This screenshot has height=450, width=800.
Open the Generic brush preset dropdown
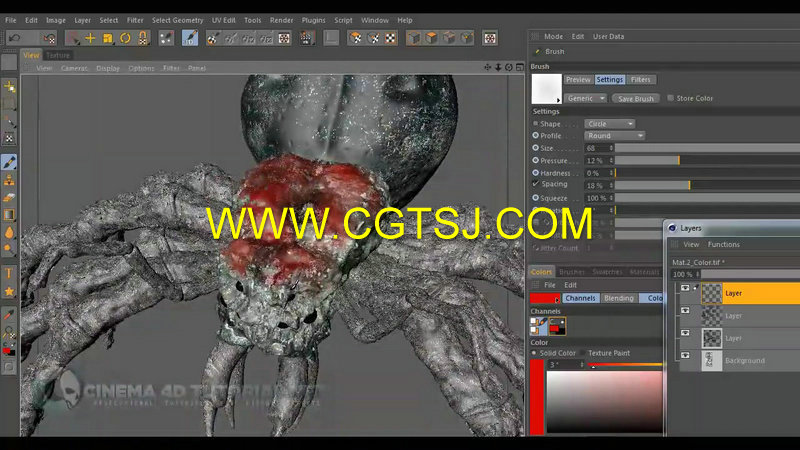click(586, 98)
